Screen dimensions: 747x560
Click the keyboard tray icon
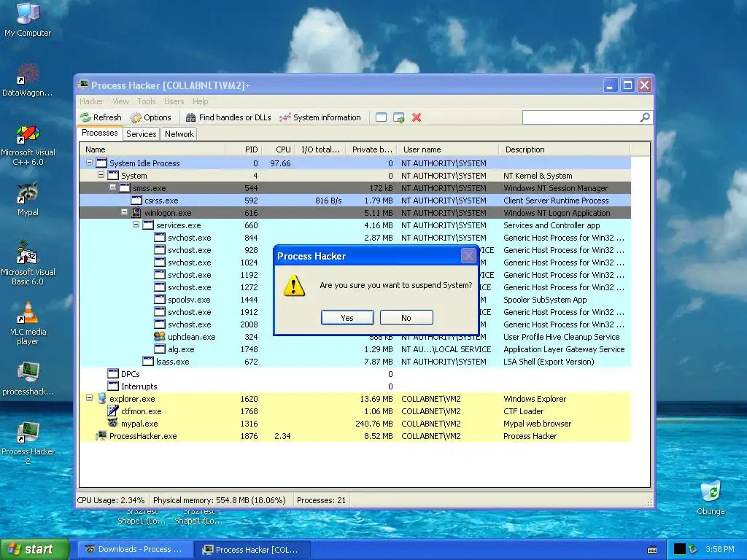click(x=652, y=550)
